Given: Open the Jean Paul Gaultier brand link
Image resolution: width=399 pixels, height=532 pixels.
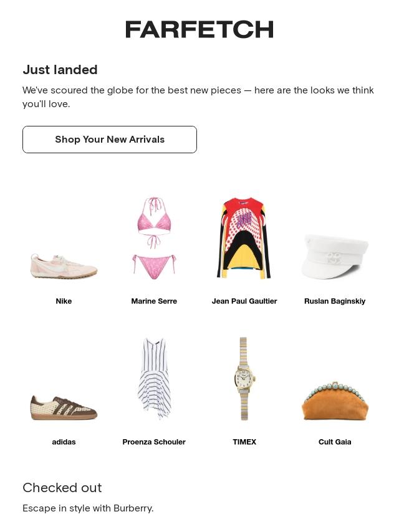Looking at the screenshot, I should (x=244, y=301).
